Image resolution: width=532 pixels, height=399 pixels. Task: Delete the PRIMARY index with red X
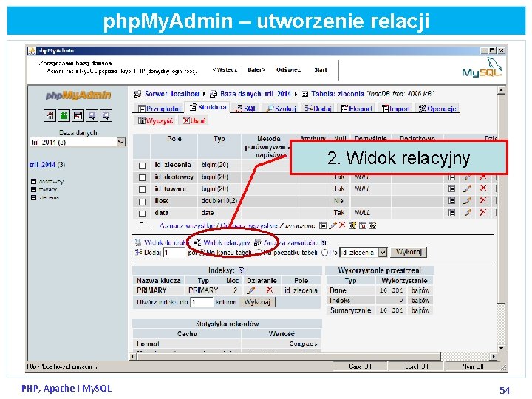(270, 290)
